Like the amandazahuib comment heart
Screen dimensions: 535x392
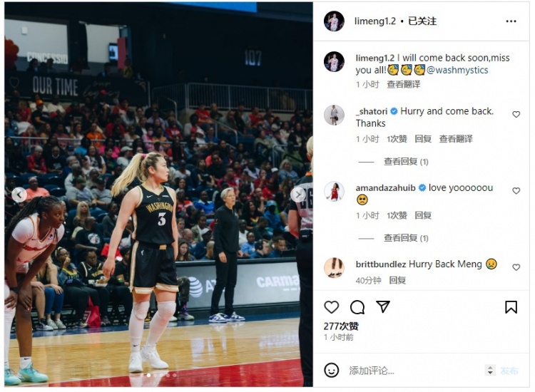point(516,191)
